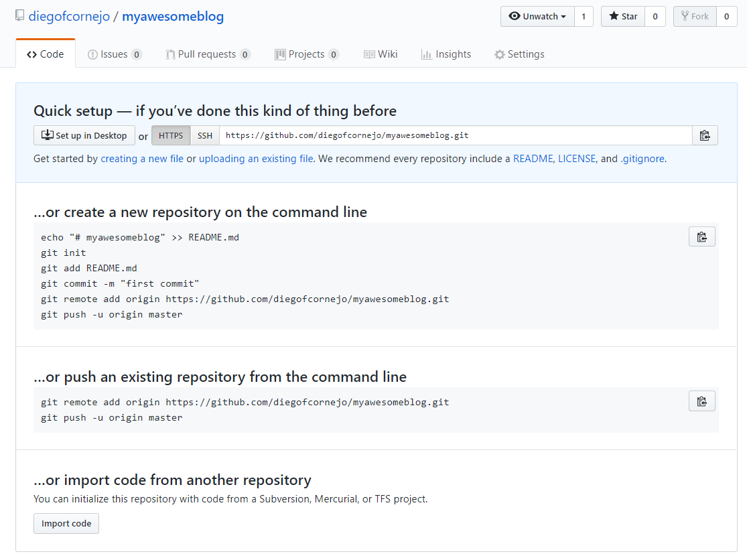Open the creating a new file link
Viewport: 747px width, 560px height.
click(141, 159)
